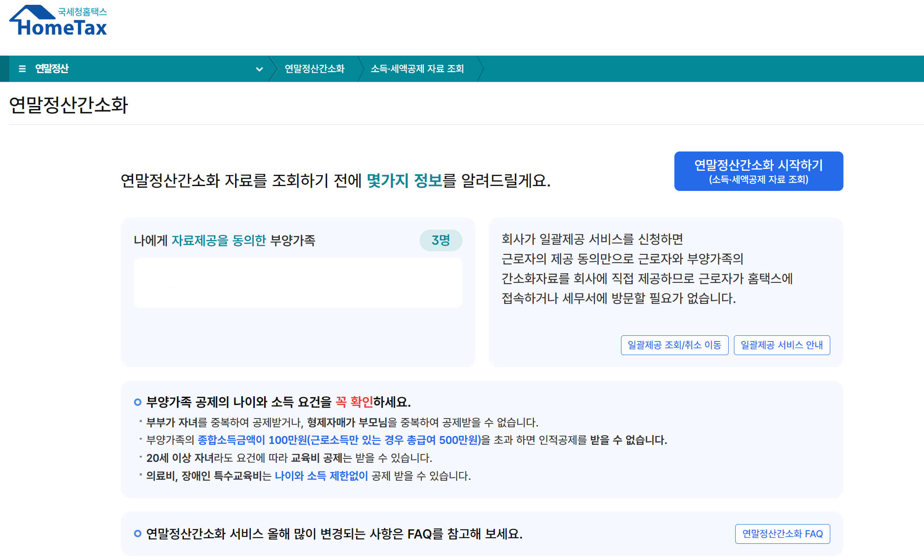
Task: Click the 3명 dependents count badge
Action: pos(441,240)
